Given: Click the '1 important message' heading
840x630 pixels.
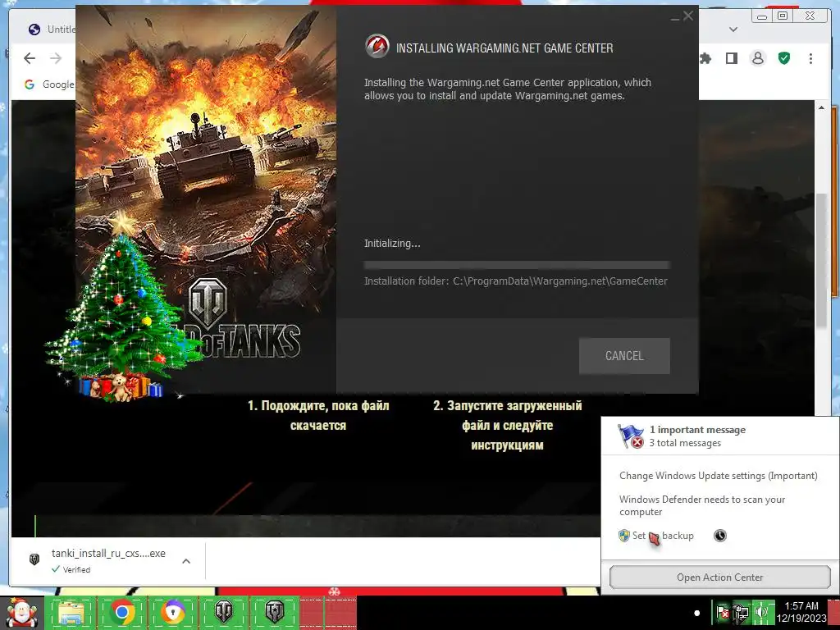Looking at the screenshot, I should point(697,430).
